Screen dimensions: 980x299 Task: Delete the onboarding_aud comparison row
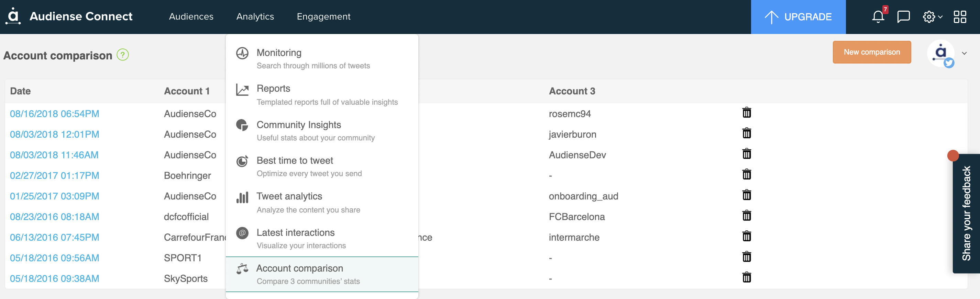(x=747, y=195)
